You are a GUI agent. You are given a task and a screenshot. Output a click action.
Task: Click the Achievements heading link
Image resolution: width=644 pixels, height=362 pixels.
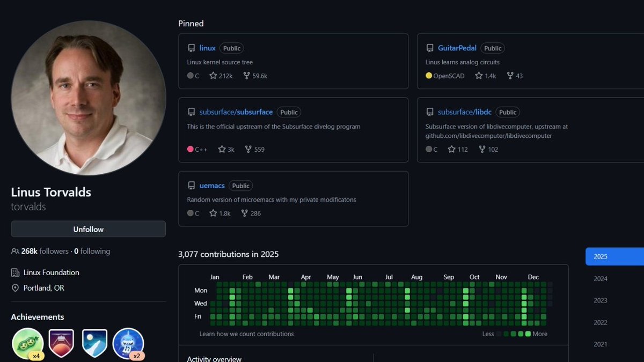pyautogui.click(x=38, y=317)
